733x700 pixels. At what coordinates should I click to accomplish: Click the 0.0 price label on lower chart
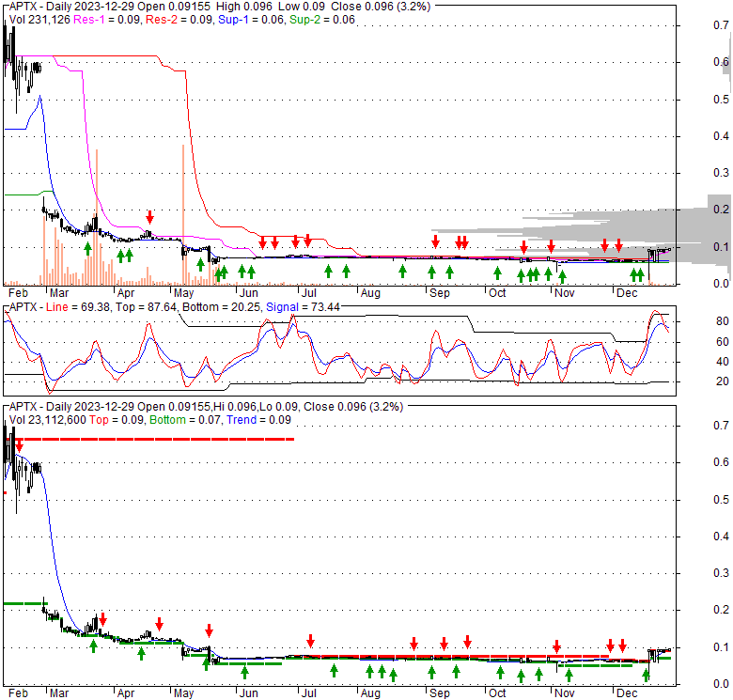tap(721, 684)
